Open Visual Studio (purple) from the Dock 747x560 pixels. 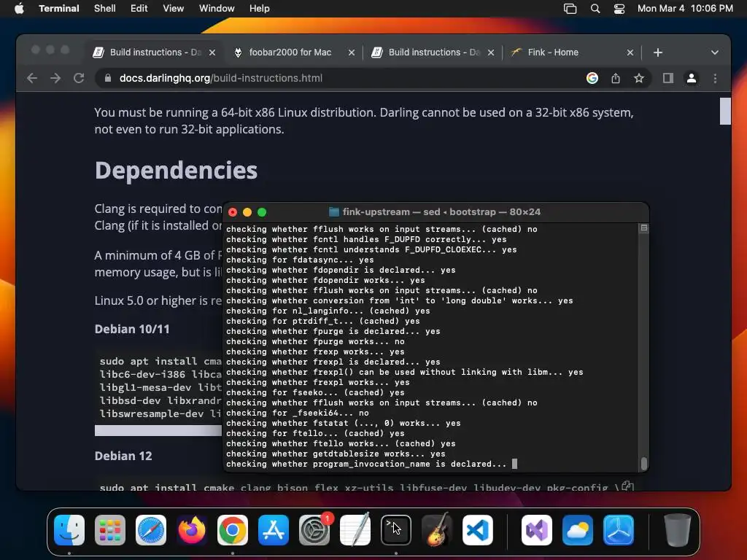(537, 530)
